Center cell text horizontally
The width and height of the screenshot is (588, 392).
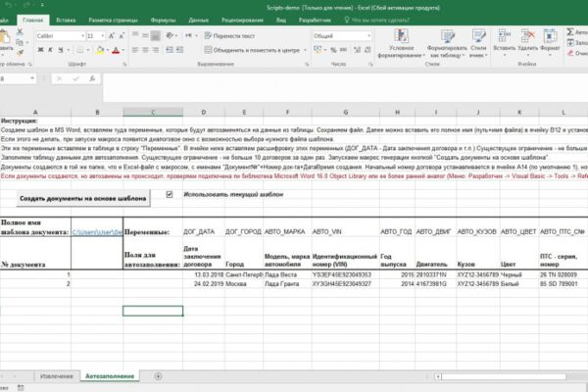(145, 50)
